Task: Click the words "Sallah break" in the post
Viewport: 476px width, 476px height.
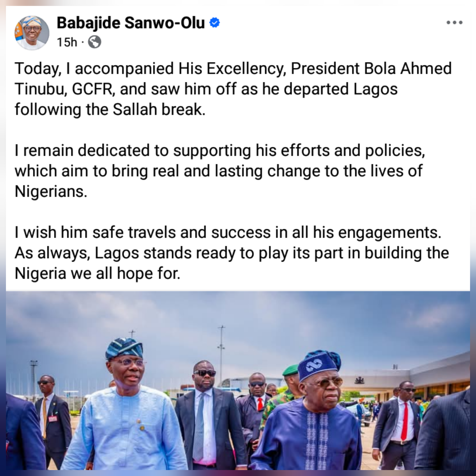Action: pos(159,110)
